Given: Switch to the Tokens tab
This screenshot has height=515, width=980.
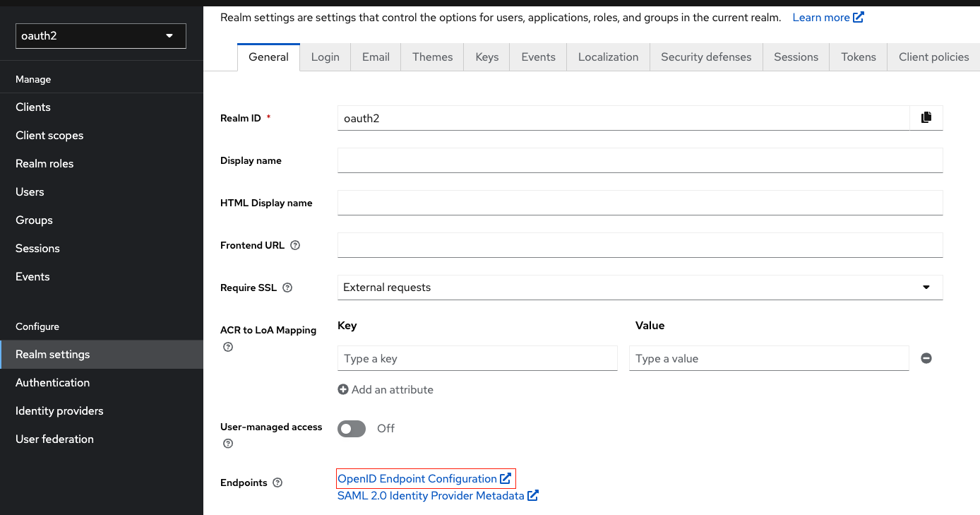Looking at the screenshot, I should 859,57.
